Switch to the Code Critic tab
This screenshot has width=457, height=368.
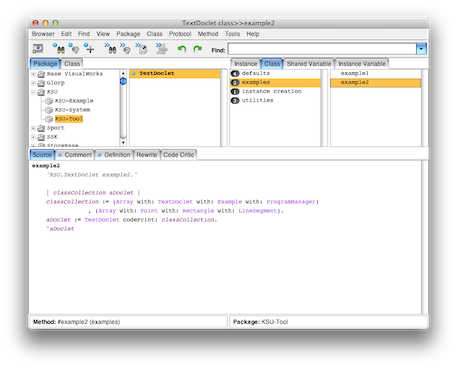(x=178, y=155)
